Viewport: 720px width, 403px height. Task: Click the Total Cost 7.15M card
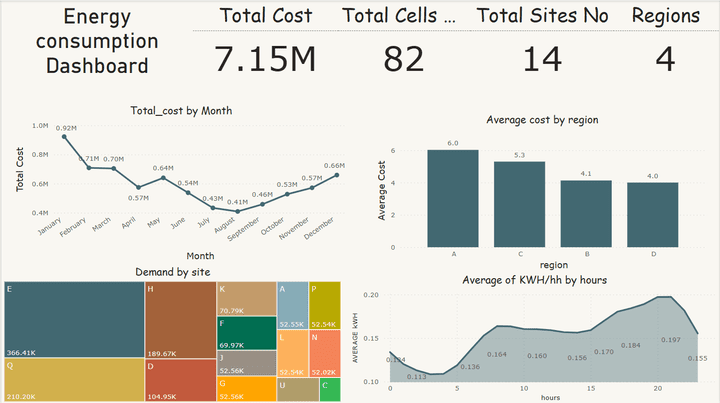tap(265, 59)
